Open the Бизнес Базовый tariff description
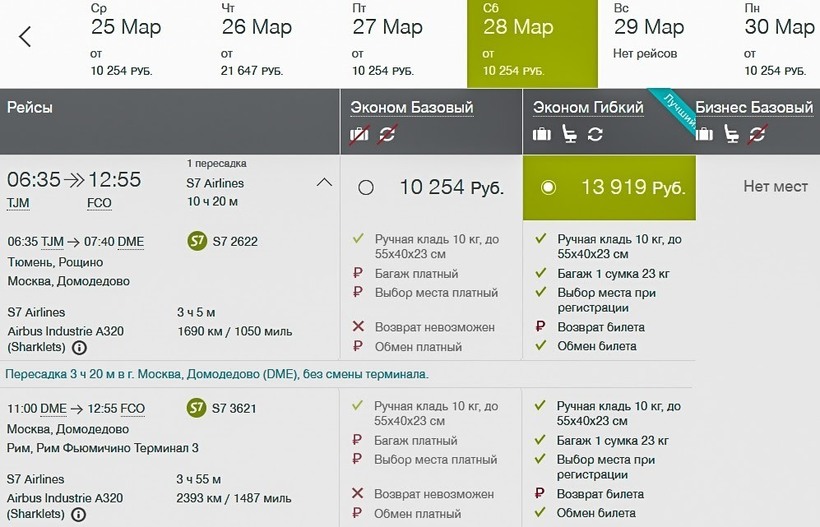The image size is (820, 527). [x=754, y=108]
